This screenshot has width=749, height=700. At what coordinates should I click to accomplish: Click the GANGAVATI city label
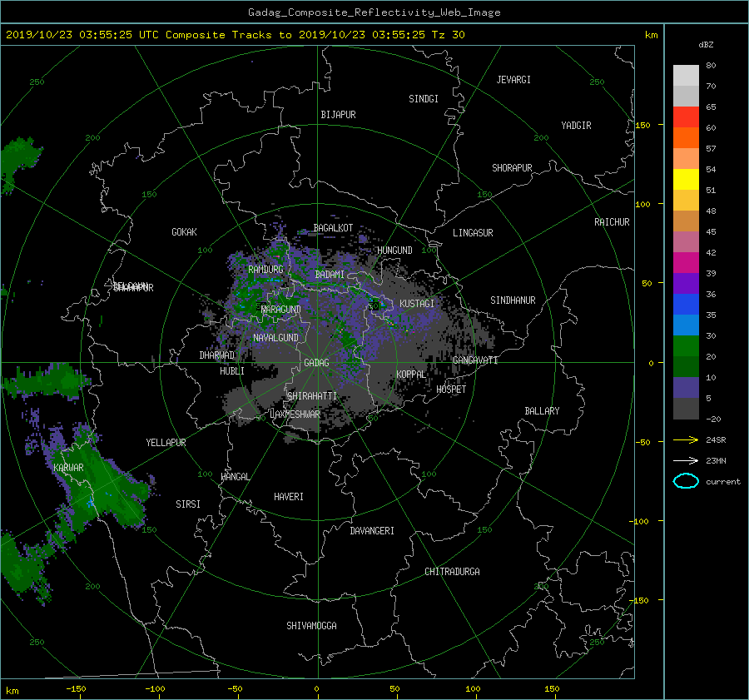point(475,360)
